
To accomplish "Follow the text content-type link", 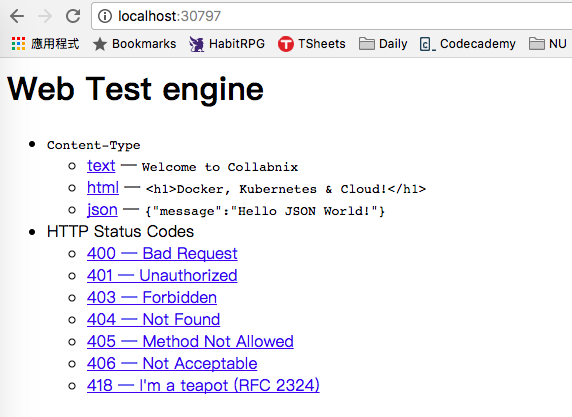I will pyautogui.click(x=101, y=166).
